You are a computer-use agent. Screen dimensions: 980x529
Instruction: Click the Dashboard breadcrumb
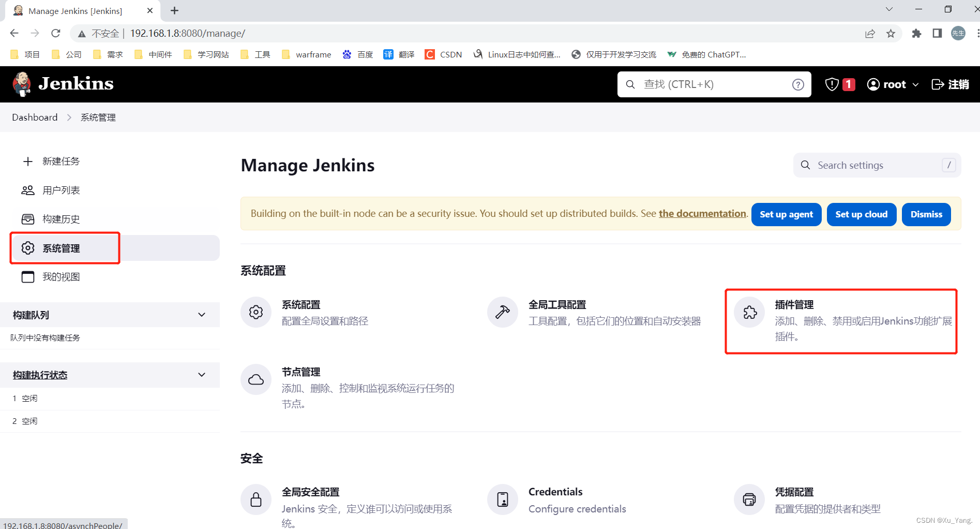35,117
